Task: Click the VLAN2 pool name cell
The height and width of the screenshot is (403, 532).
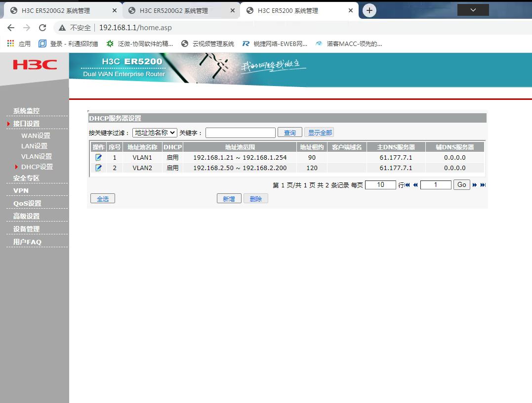Action: pyautogui.click(x=142, y=168)
